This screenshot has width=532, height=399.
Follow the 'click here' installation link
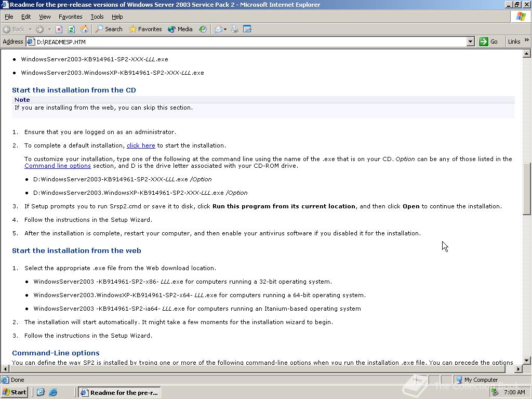141,145
